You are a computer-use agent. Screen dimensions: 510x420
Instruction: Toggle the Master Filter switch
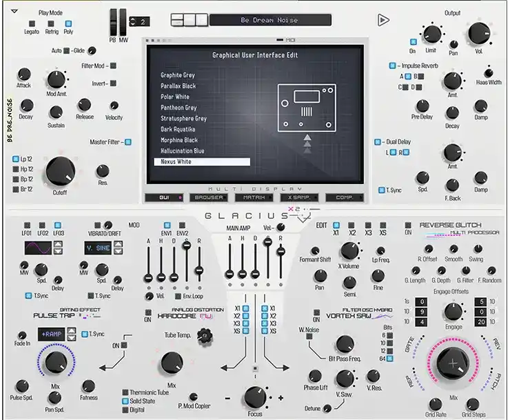(128, 142)
